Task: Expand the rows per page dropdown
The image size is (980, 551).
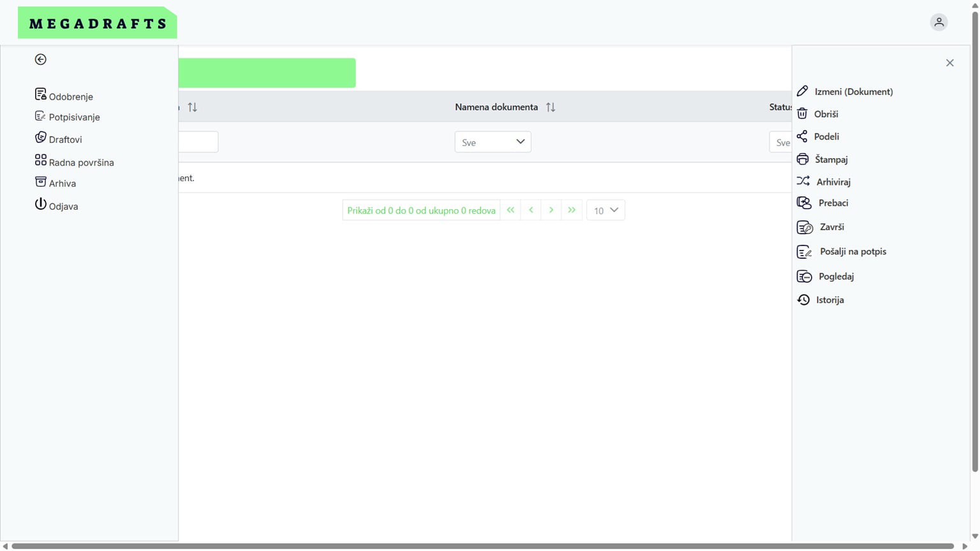Action: [x=605, y=210]
